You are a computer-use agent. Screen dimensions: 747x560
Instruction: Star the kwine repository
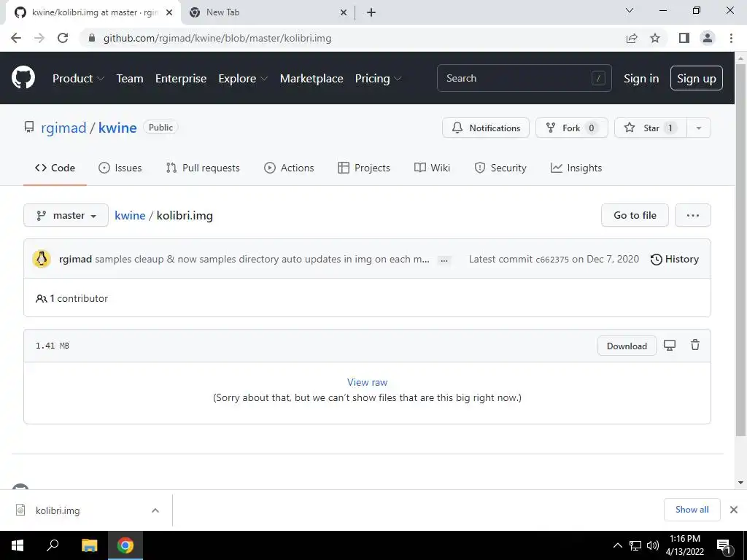651,128
